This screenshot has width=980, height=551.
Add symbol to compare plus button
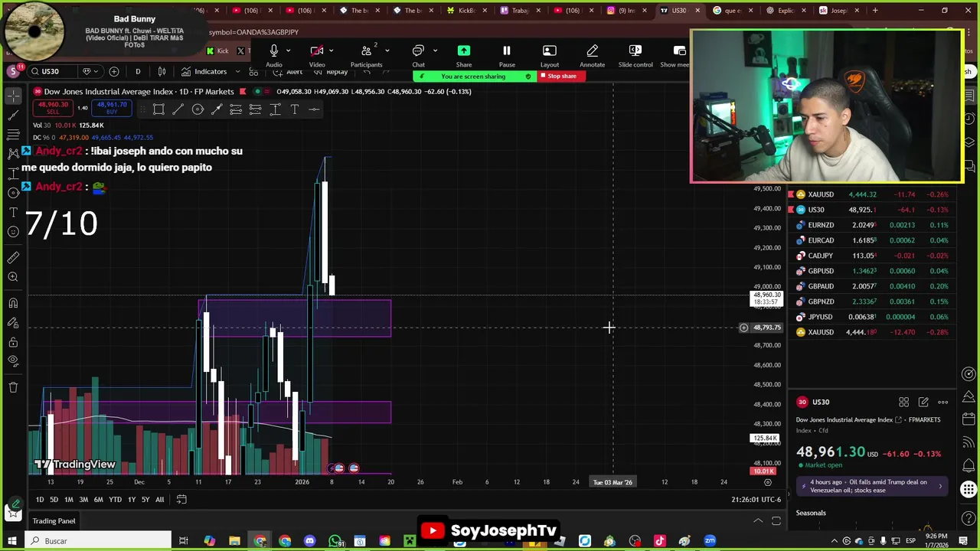(114, 71)
